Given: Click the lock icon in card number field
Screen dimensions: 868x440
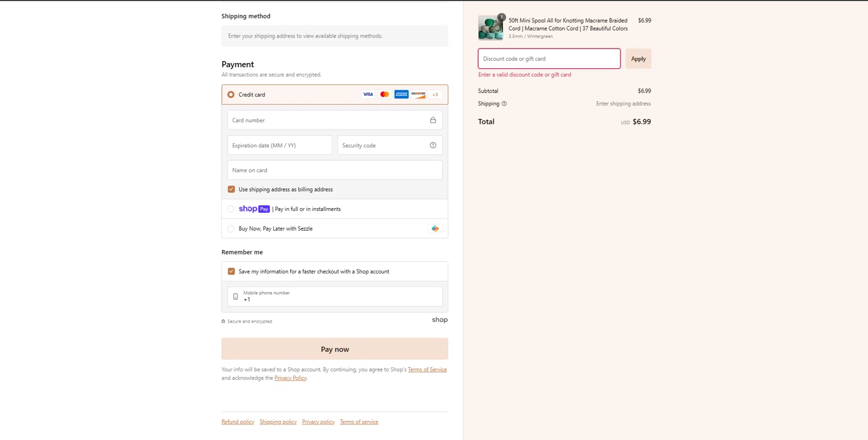Looking at the screenshot, I should tap(433, 120).
